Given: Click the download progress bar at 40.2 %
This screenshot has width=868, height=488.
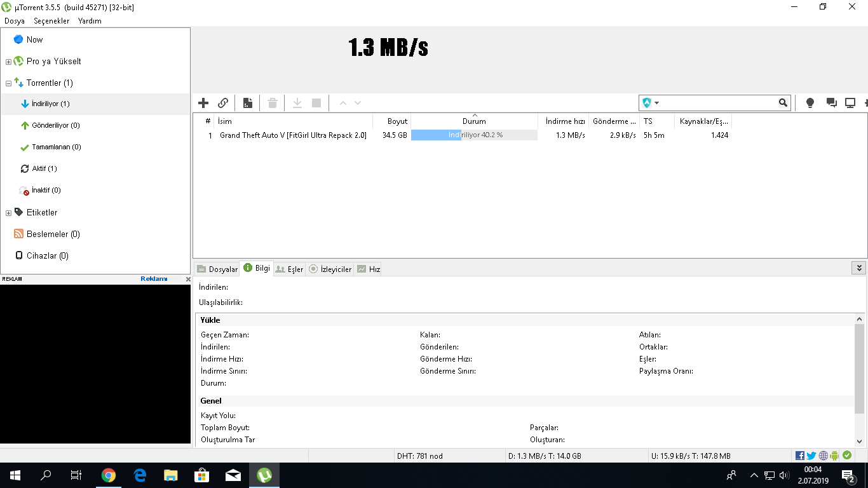Looking at the screenshot, I should [474, 135].
